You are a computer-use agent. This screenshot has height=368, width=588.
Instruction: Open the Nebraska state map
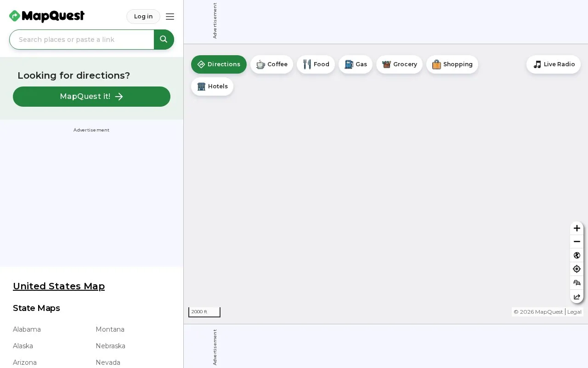pos(110,346)
